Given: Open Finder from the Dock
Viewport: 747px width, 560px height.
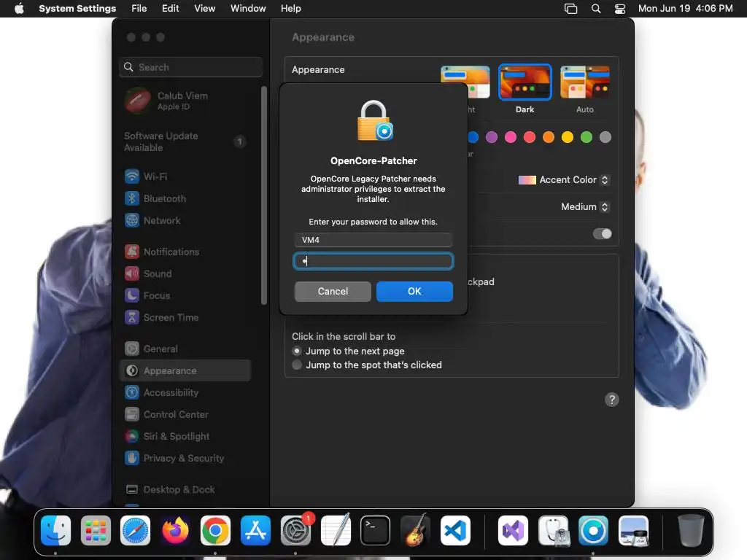Looking at the screenshot, I should pos(55,530).
